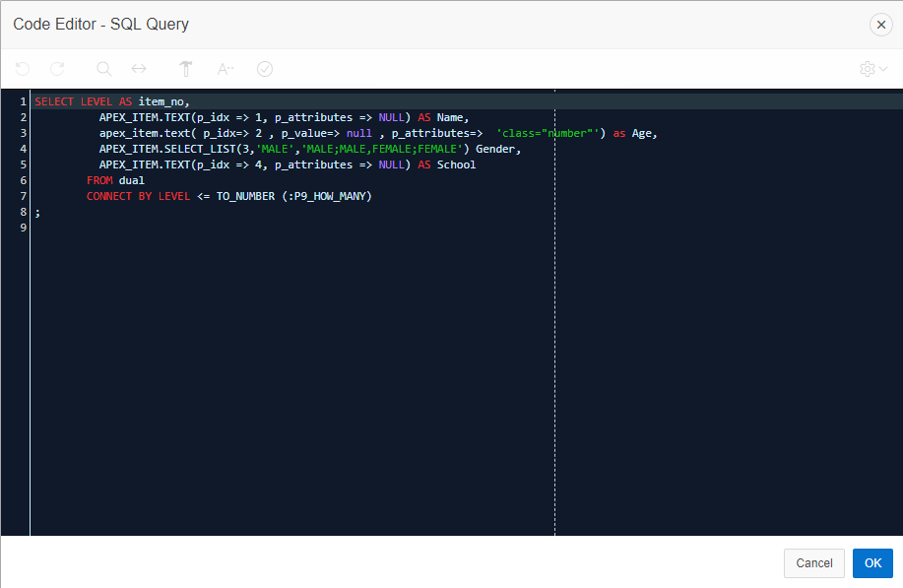903x588 pixels.
Task: Open Find with the magnifying glass icon
Action: click(x=104, y=69)
